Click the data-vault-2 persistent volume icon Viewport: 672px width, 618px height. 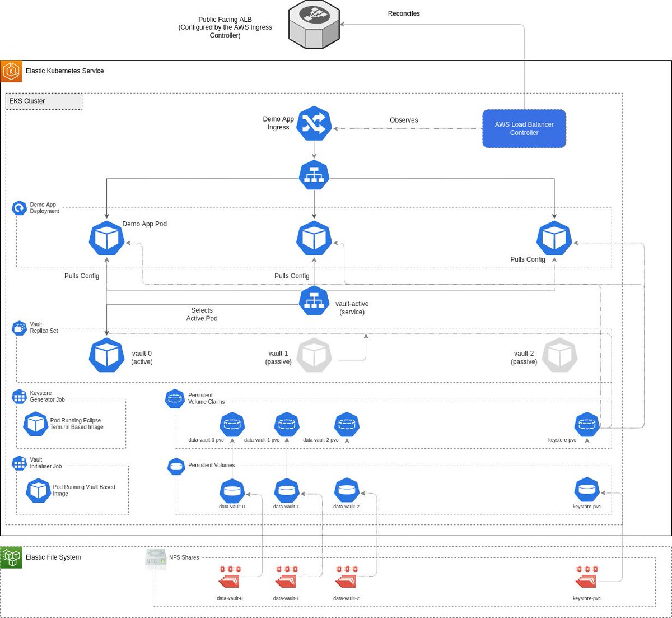(x=346, y=490)
